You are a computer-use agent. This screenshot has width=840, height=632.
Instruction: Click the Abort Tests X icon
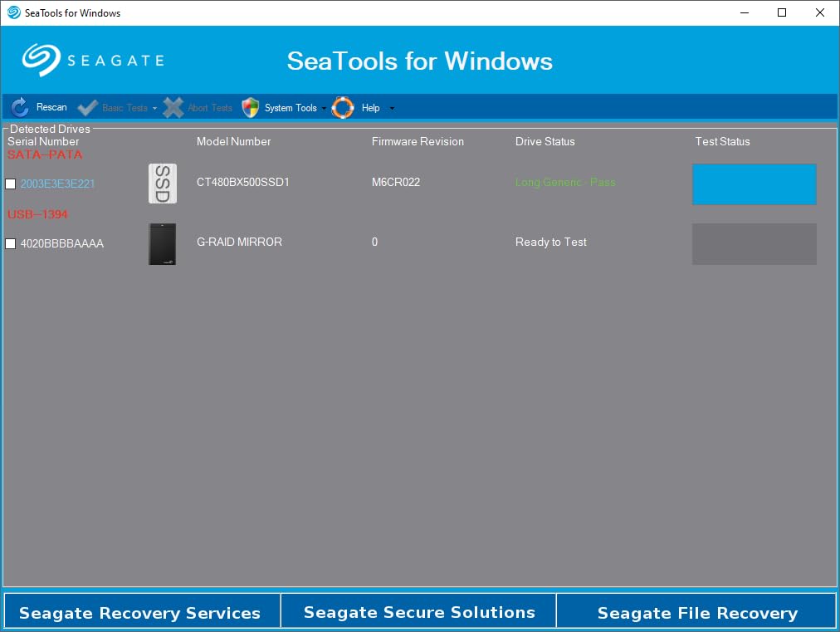click(x=173, y=108)
